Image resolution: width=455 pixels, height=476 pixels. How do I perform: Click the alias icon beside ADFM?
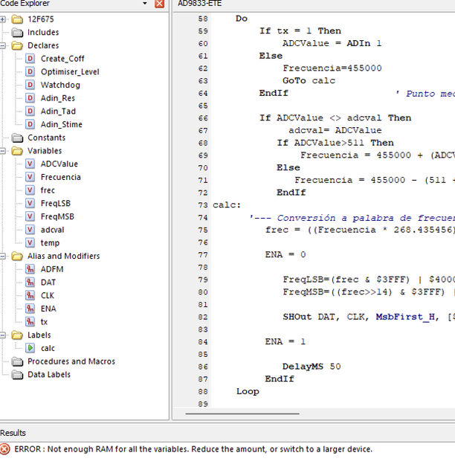point(30,269)
